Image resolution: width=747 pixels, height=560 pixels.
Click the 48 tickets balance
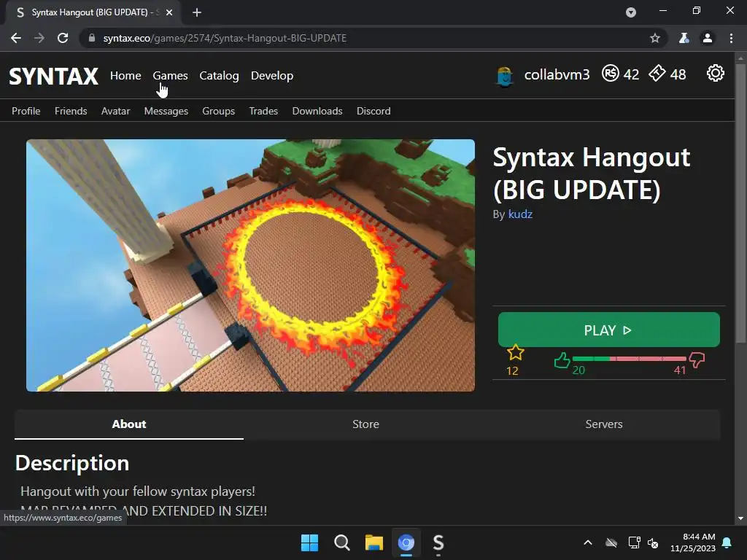tap(678, 74)
